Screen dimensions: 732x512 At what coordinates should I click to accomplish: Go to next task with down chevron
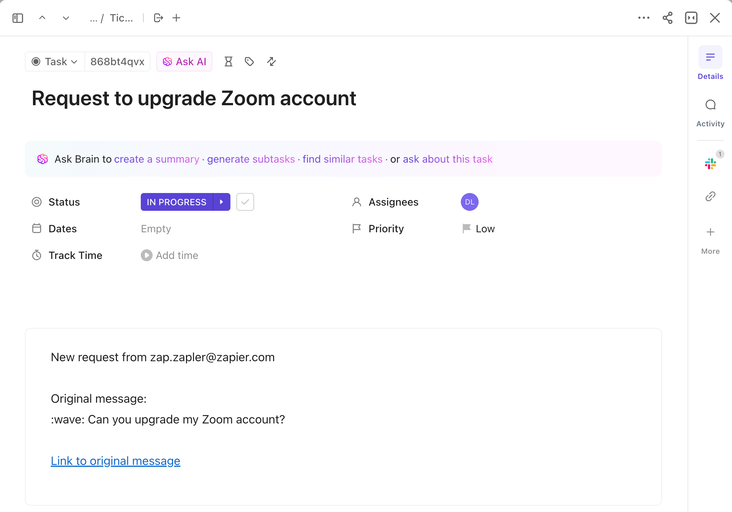tap(66, 18)
